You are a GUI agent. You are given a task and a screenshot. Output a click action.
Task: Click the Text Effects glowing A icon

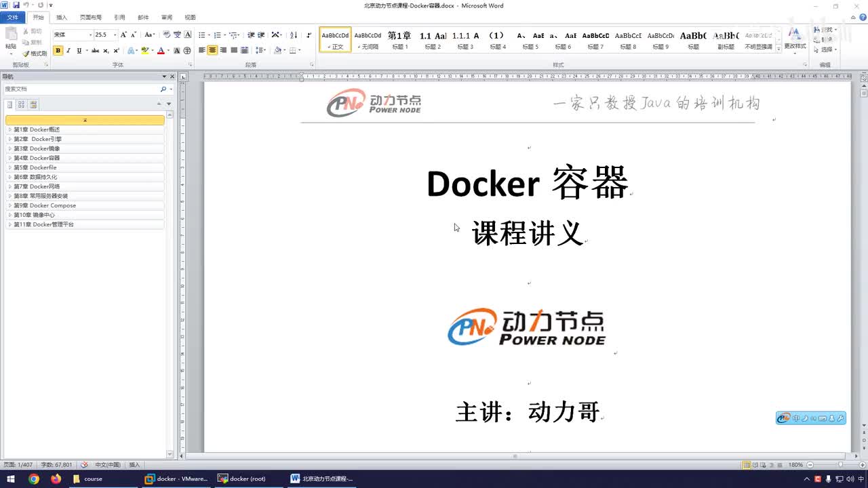point(132,51)
